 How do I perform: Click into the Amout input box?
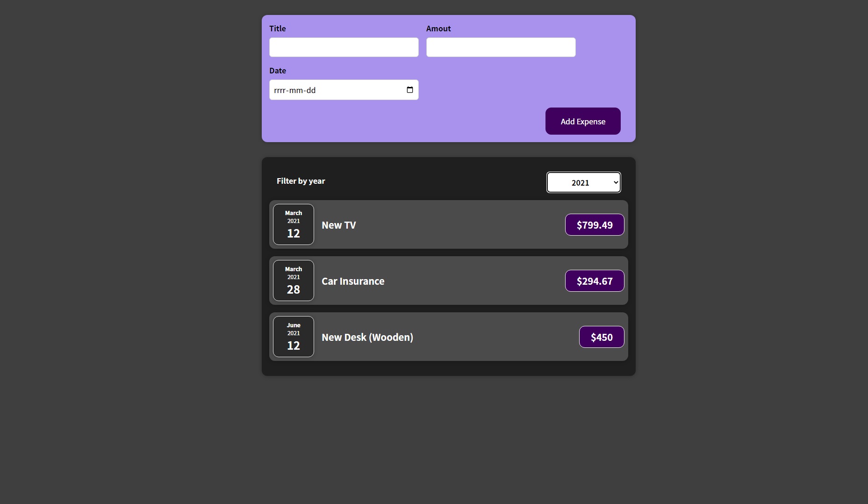(501, 47)
